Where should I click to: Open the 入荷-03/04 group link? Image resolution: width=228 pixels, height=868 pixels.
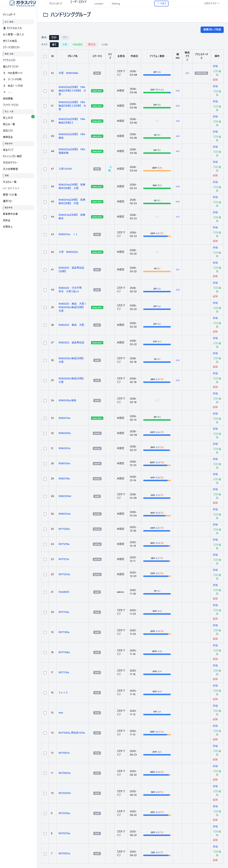click(65, 169)
